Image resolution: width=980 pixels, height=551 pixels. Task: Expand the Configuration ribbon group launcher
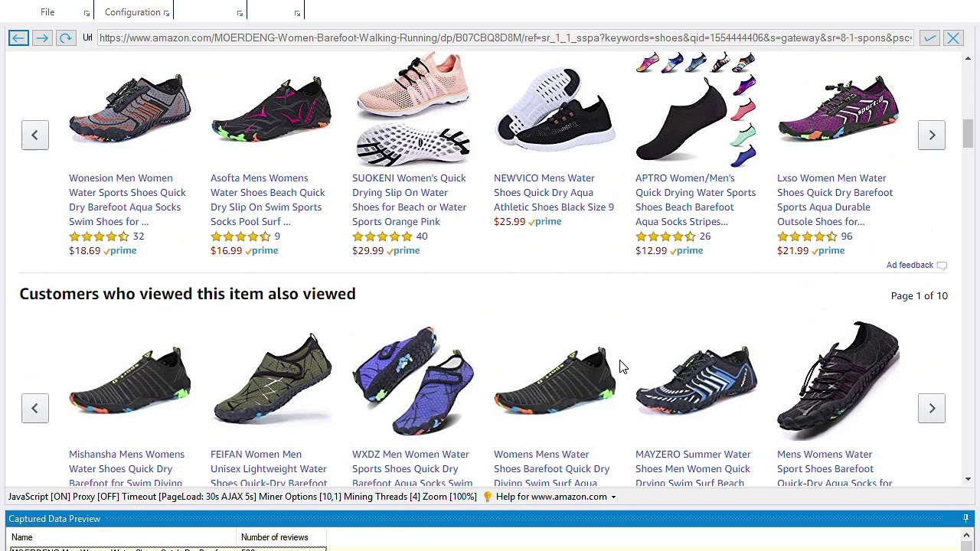click(166, 13)
